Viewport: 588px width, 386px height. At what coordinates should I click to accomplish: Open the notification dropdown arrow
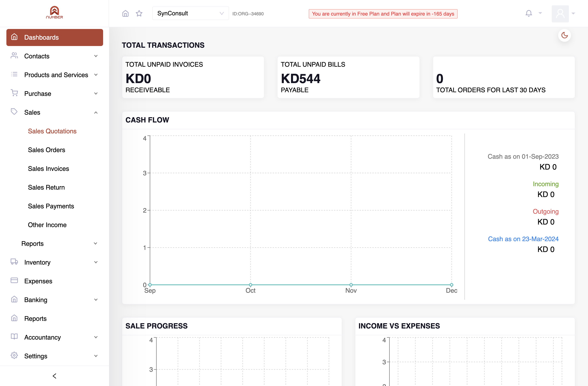click(x=540, y=13)
